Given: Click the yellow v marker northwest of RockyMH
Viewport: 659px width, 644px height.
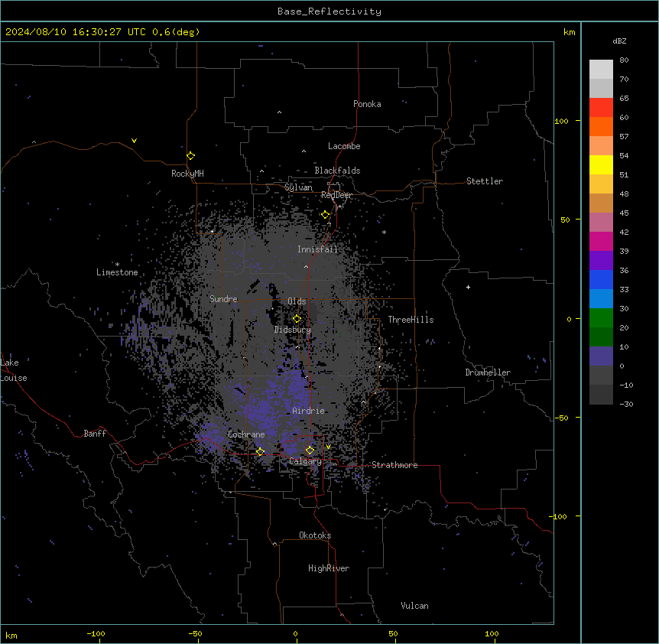Looking at the screenshot, I should click(x=134, y=141).
